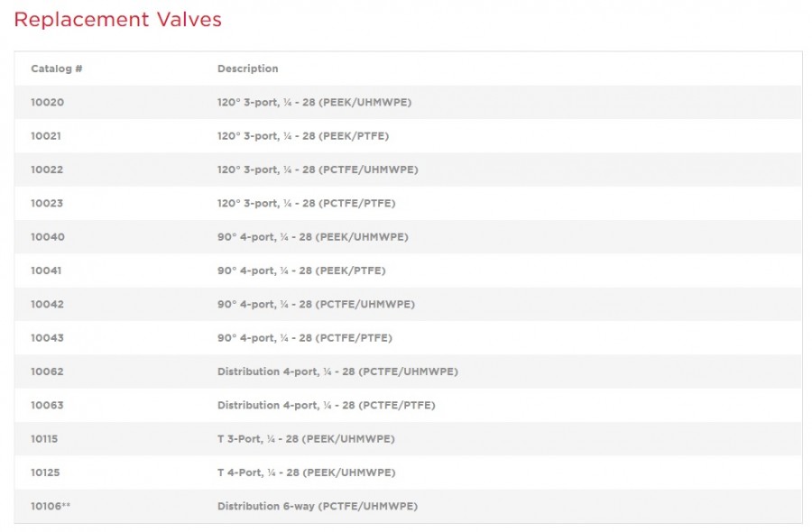The width and height of the screenshot is (812, 532).
Task: Click the 120° 3-port PEEK/PTFE description
Action: pyautogui.click(x=303, y=136)
